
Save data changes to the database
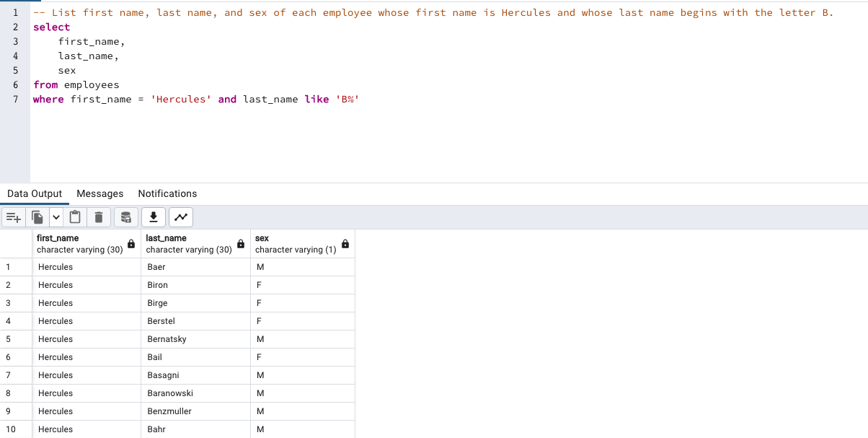point(125,216)
